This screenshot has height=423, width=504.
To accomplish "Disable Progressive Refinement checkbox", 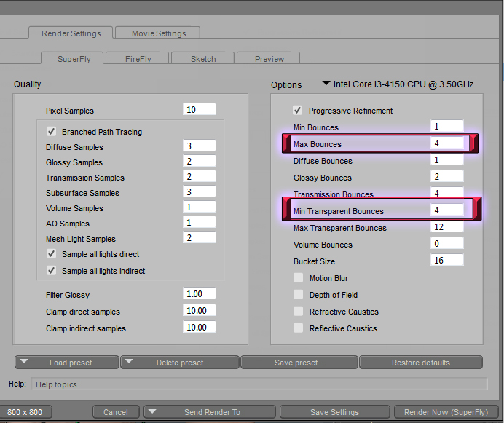I will click(298, 111).
